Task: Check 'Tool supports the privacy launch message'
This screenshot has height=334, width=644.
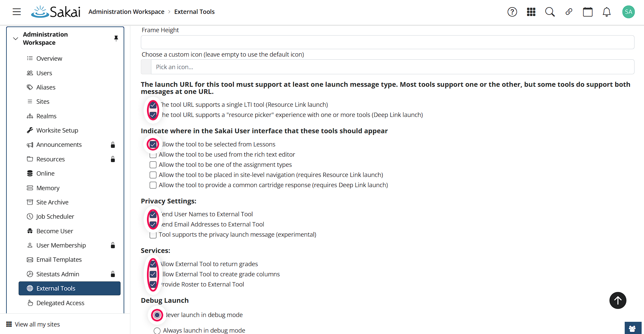Action: (x=153, y=235)
